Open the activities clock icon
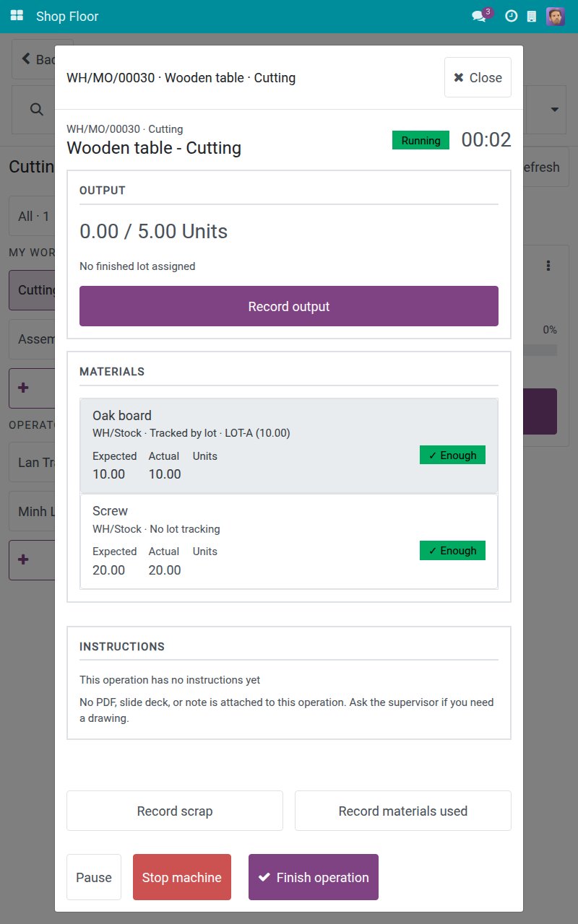Viewport: 578px width, 924px height. click(511, 16)
